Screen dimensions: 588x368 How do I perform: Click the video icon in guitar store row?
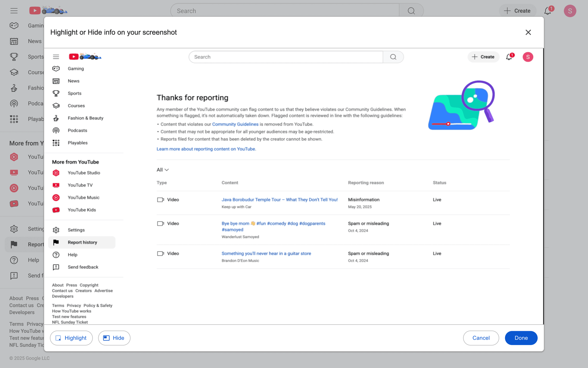click(x=160, y=254)
